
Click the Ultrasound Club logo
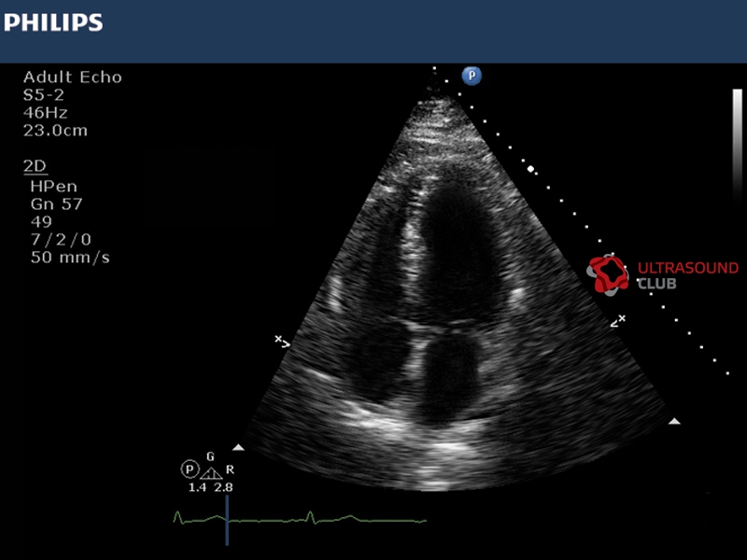tap(608, 274)
